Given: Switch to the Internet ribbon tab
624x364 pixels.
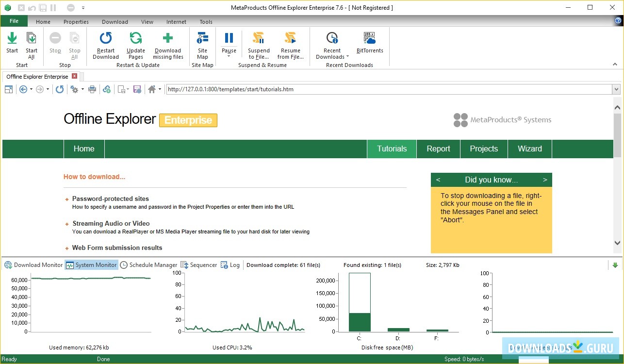Looking at the screenshot, I should click(176, 22).
